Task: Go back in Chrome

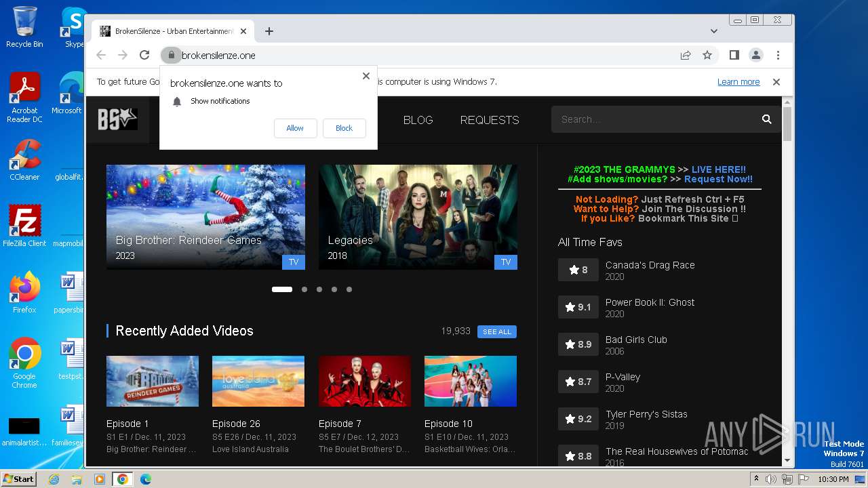Action: pyautogui.click(x=101, y=55)
